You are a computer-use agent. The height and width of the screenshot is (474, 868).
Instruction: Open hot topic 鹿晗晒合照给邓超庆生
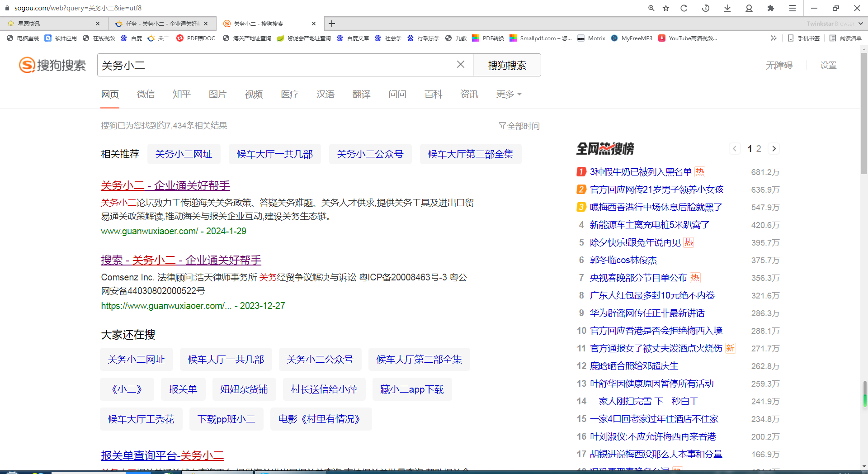[634, 366]
